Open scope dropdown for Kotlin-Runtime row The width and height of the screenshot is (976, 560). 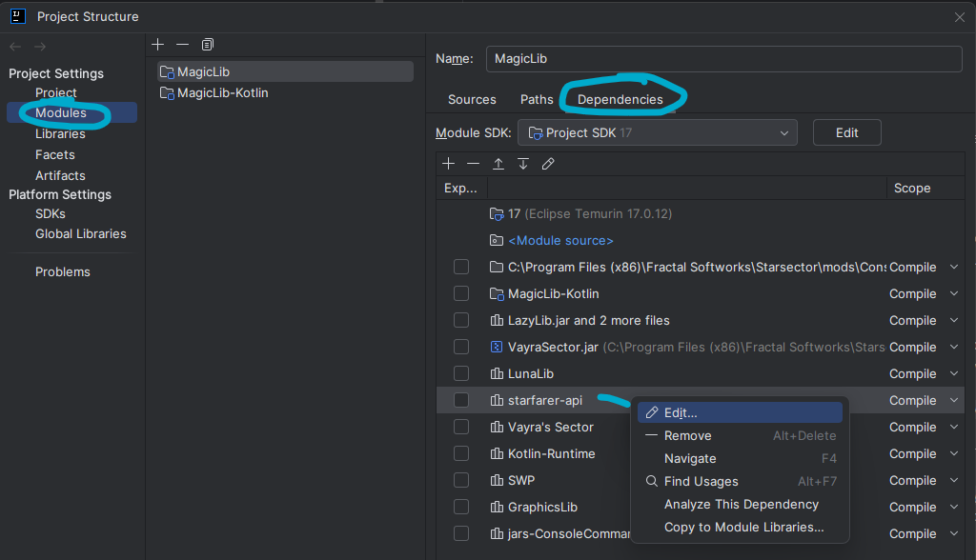click(x=953, y=453)
